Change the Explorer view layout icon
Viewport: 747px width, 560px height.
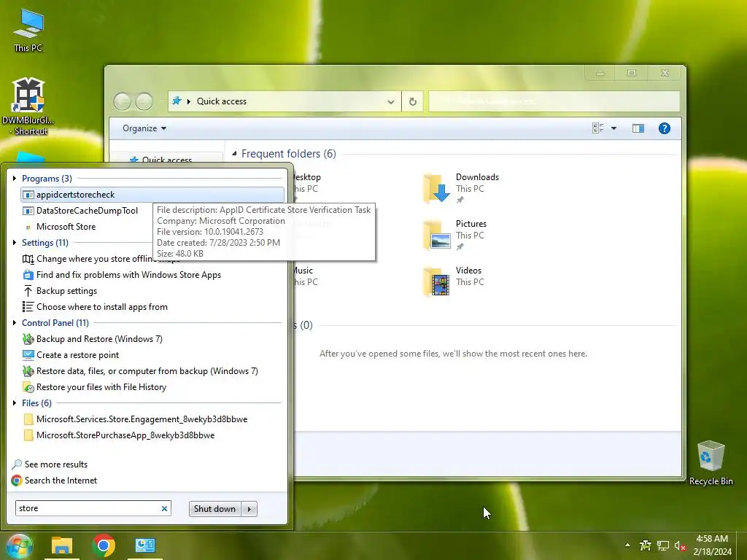pos(597,128)
